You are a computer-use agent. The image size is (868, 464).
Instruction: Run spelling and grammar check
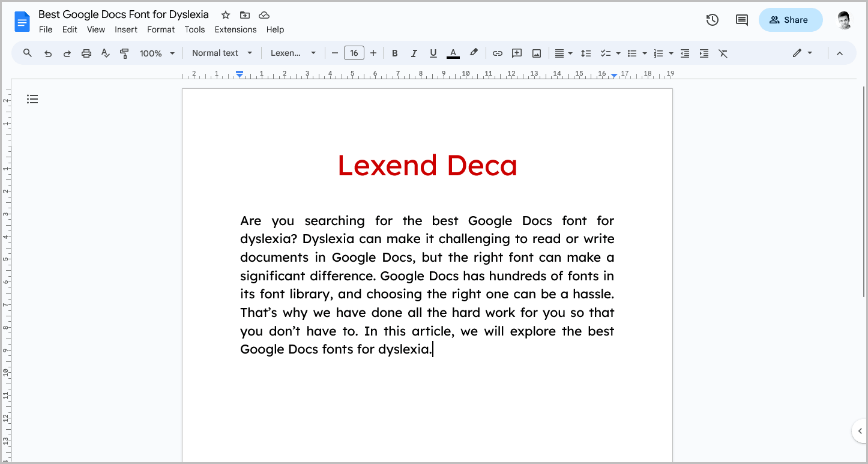(x=106, y=53)
